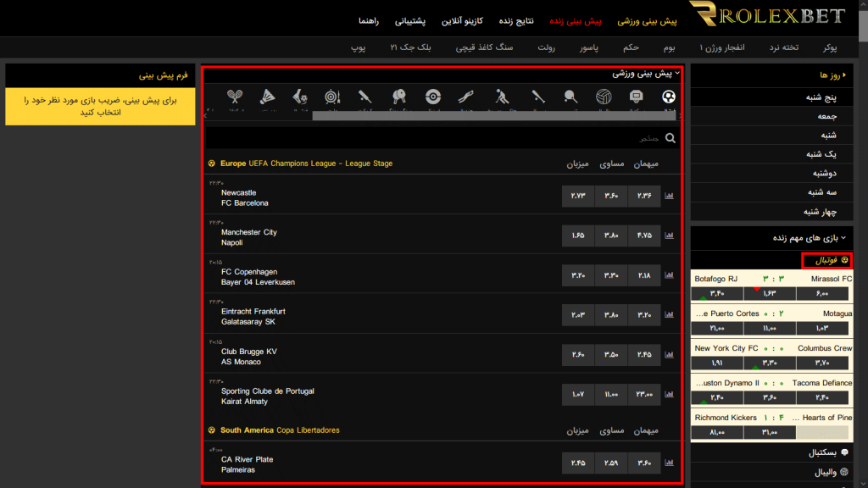The image size is (868, 488).
Task: Select the volleyball sport icon
Action: (x=603, y=97)
